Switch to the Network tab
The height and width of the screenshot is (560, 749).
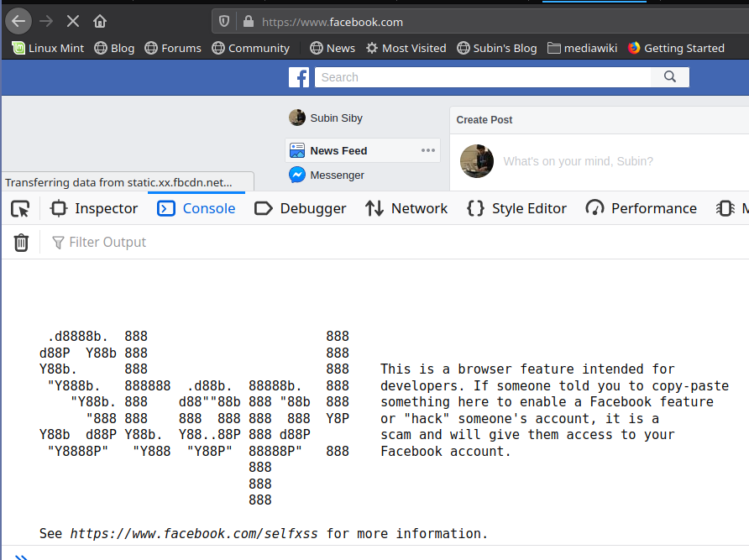(406, 208)
